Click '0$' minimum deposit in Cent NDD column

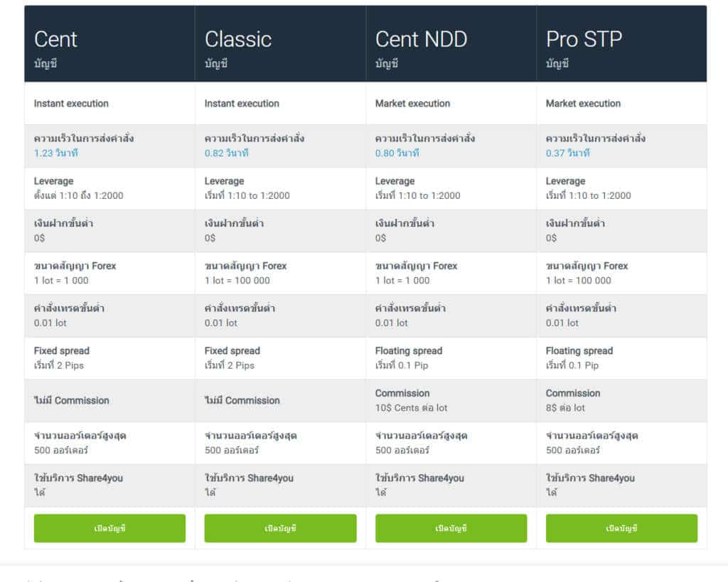click(x=381, y=238)
